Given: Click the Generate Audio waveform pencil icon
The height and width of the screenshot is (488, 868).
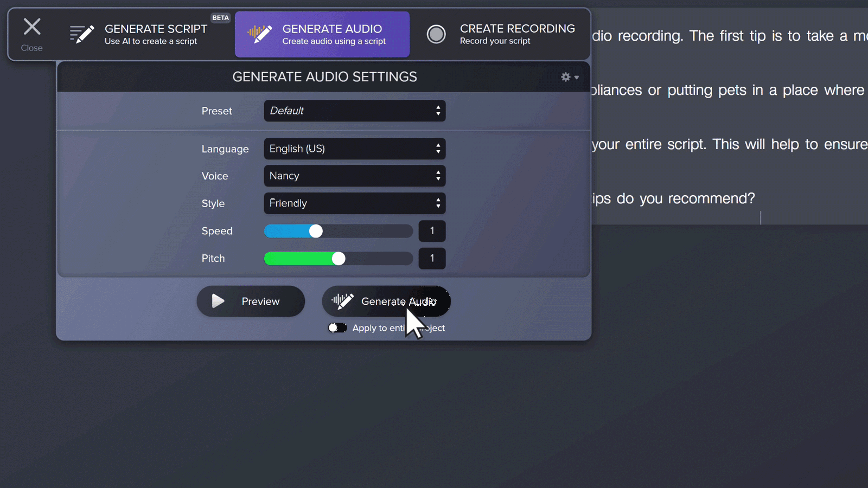Looking at the screenshot, I should click(260, 34).
